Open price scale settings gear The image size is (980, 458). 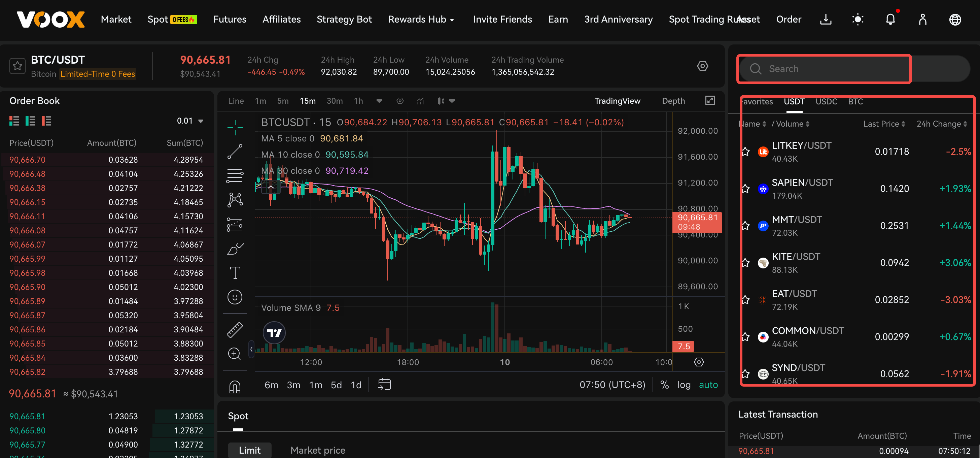698,362
